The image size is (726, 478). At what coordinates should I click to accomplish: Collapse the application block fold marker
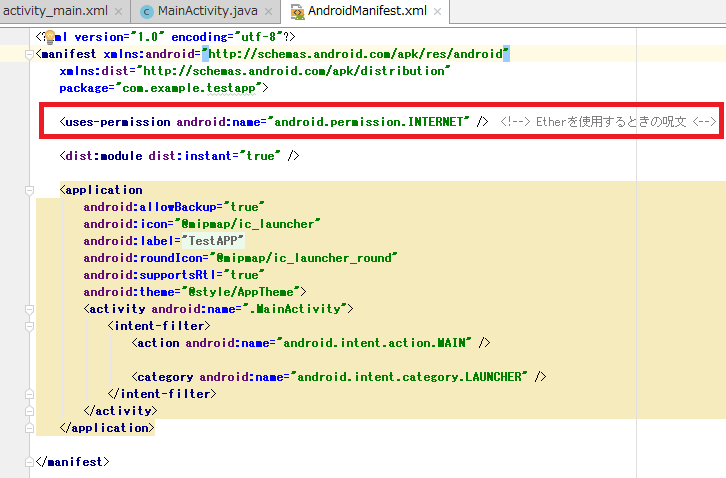[x=30, y=190]
